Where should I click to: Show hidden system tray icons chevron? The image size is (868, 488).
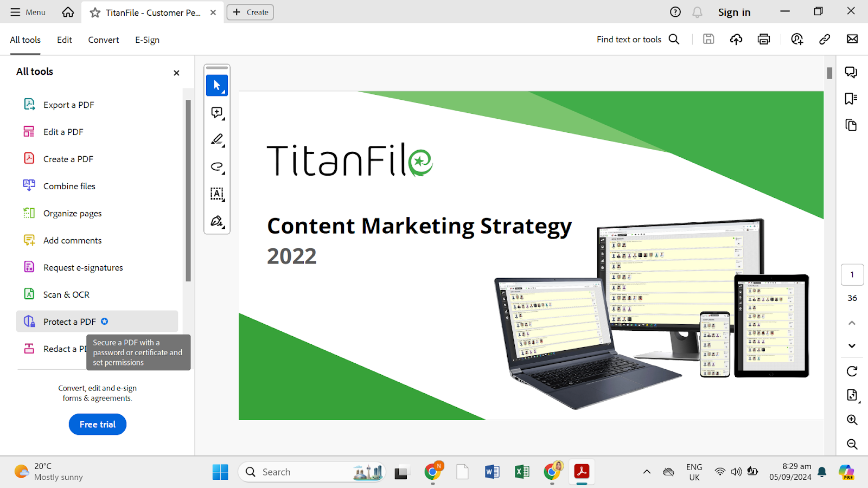tap(647, 472)
